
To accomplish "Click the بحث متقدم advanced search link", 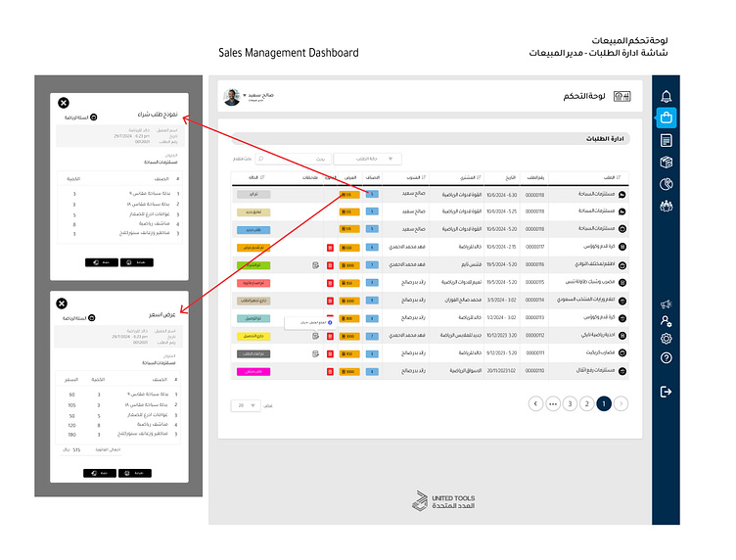I will 242,159.
